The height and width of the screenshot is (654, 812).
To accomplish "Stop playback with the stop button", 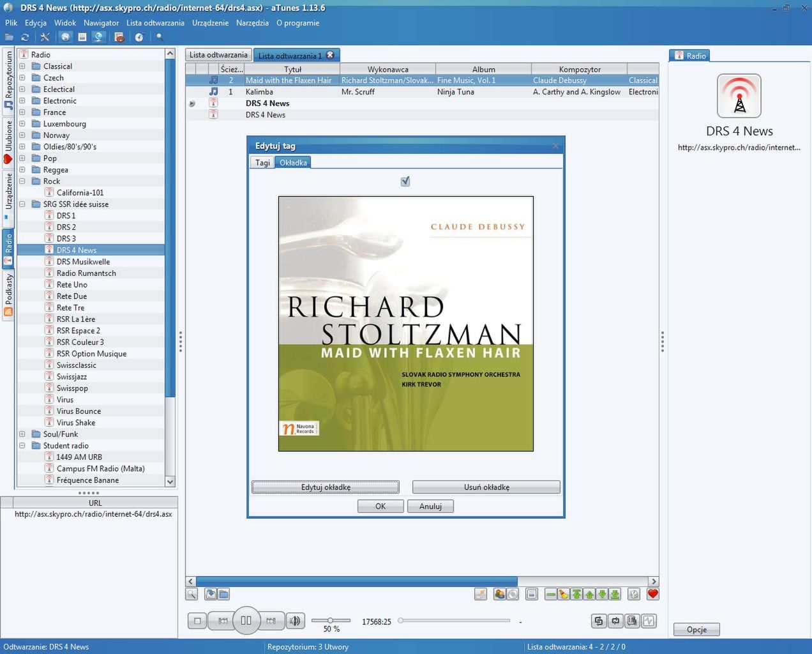I will pyautogui.click(x=198, y=621).
